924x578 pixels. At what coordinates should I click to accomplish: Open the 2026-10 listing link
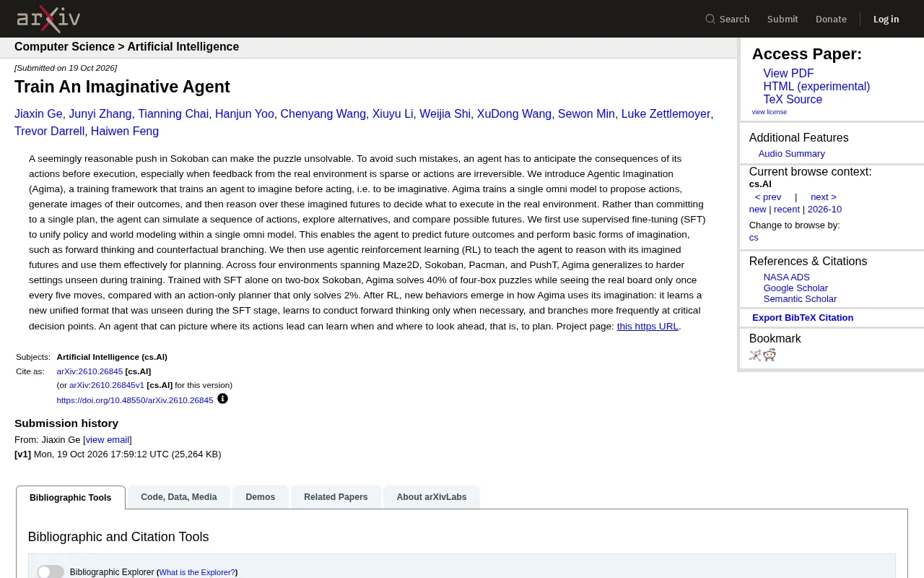click(x=824, y=210)
